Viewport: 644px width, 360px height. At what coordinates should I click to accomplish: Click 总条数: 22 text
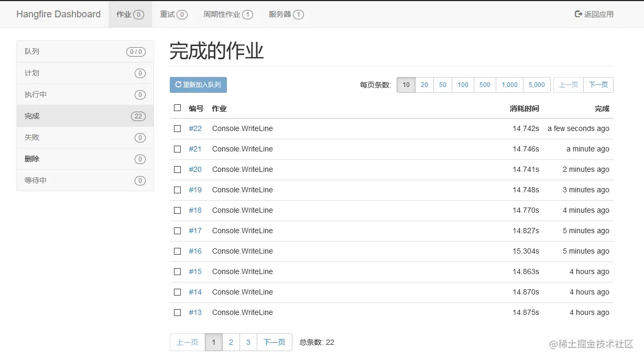[316, 342]
